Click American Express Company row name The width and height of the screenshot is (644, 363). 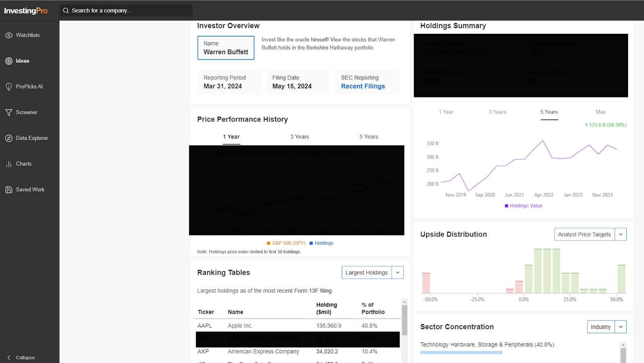click(x=263, y=352)
